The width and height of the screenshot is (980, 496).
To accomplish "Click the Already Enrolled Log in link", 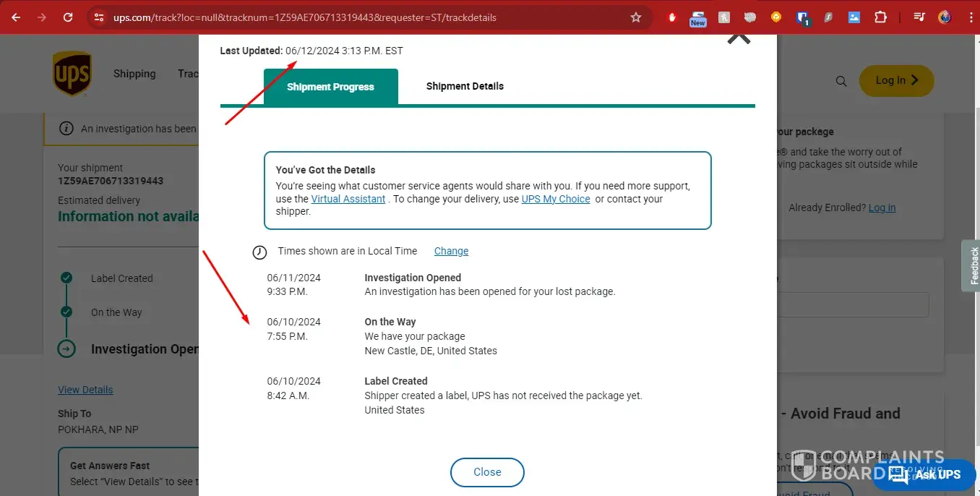I will tap(882, 208).
